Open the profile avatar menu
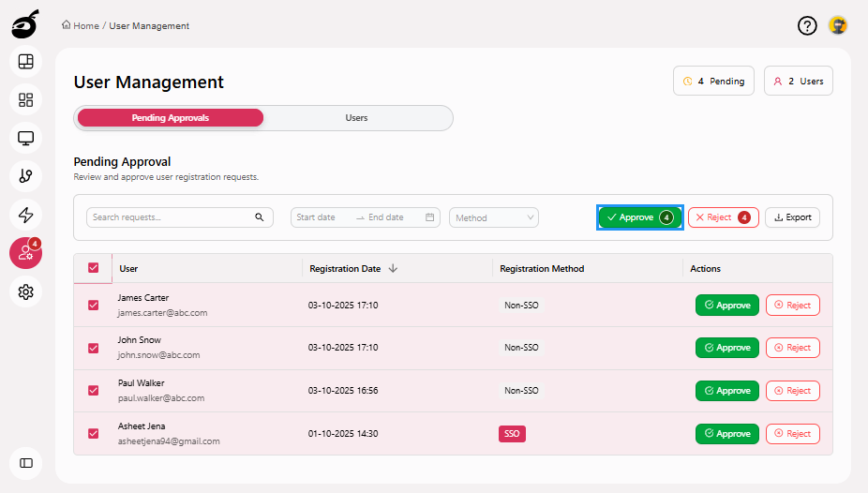The image size is (868, 493). click(838, 25)
